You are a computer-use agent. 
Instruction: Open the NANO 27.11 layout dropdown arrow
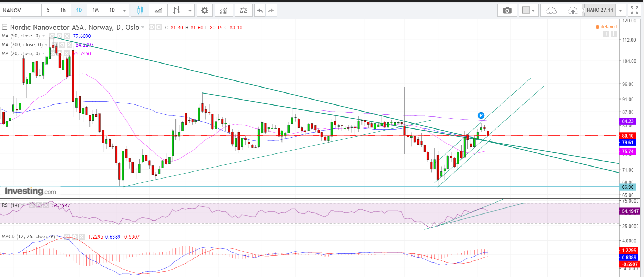coord(621,10)
